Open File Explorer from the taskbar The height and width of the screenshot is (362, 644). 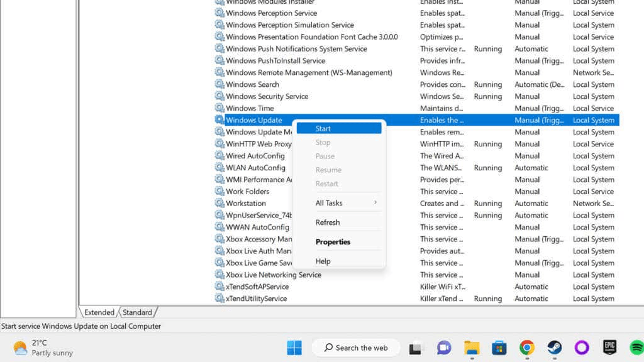[x=472, y=348]
